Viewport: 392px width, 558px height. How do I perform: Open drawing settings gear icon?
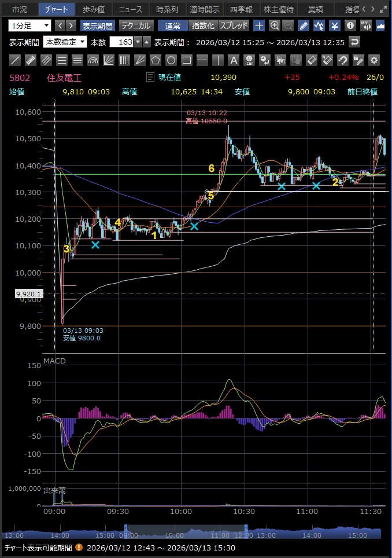tap(373, 60)
